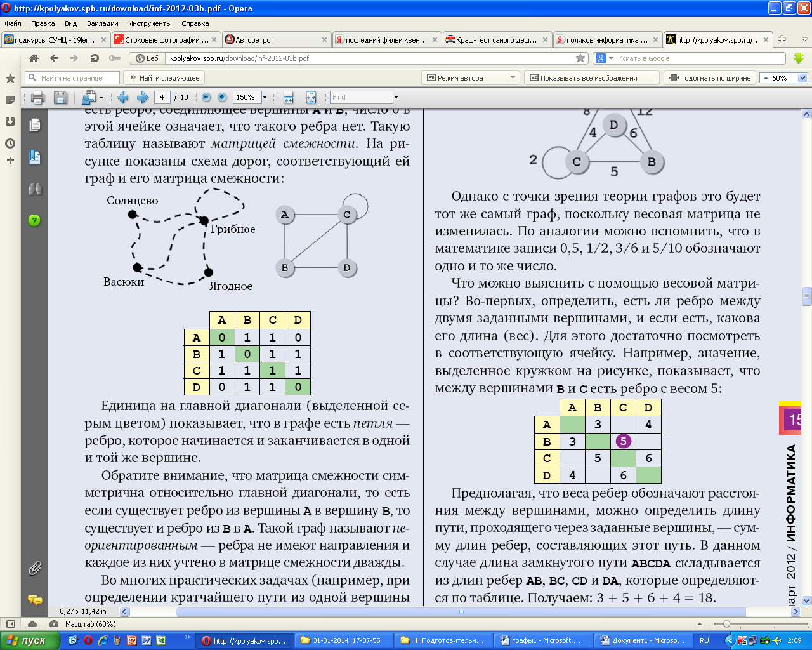Screen dimensions: 812x650
Task: Open the Bookmarks star panel in the sidebar
Action: 10,79
